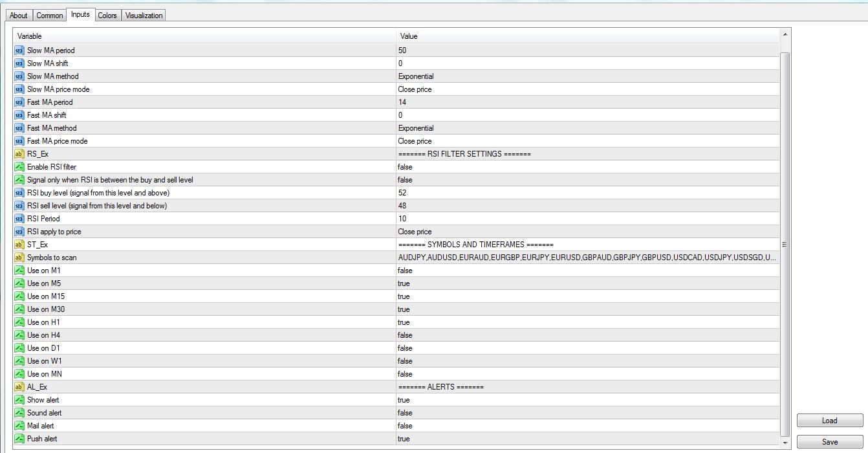Click the Save button
Screen dimensions: 868x453
[x=830, y=442]
